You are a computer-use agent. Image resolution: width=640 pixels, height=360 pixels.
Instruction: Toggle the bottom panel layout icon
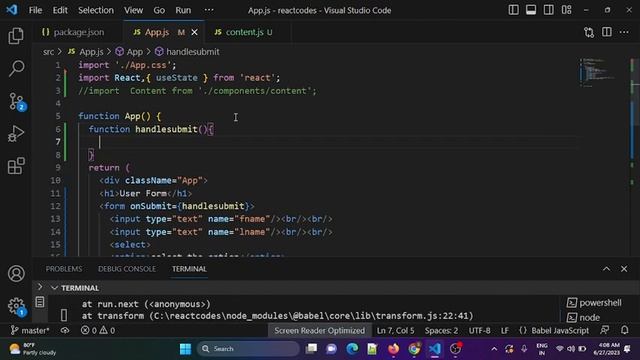[x=531, y=10]
